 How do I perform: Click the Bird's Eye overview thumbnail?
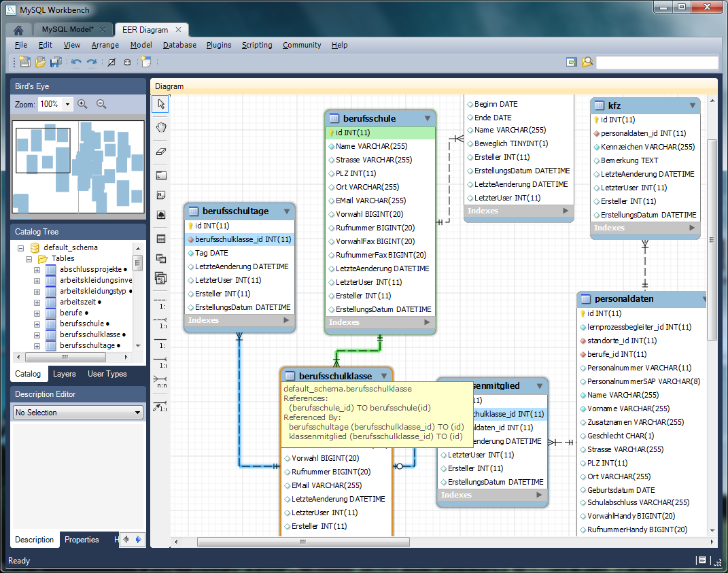pyautogui.click(x=78, y=167)
